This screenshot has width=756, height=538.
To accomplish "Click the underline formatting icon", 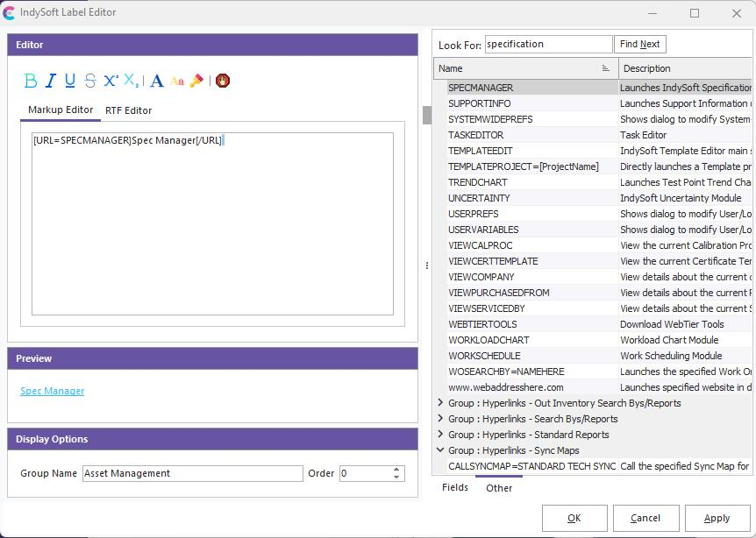I will 70,81.
